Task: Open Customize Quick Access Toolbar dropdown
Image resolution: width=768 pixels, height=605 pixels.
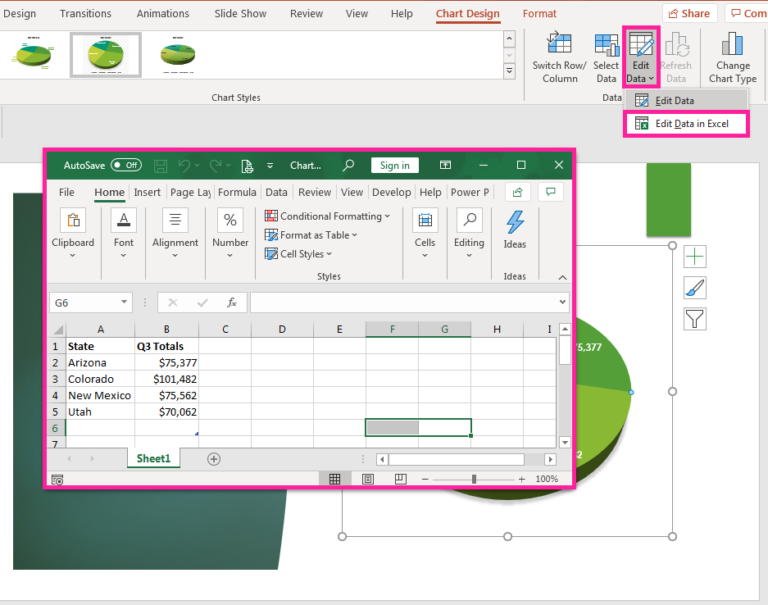Action: click(x=270, y=166)
